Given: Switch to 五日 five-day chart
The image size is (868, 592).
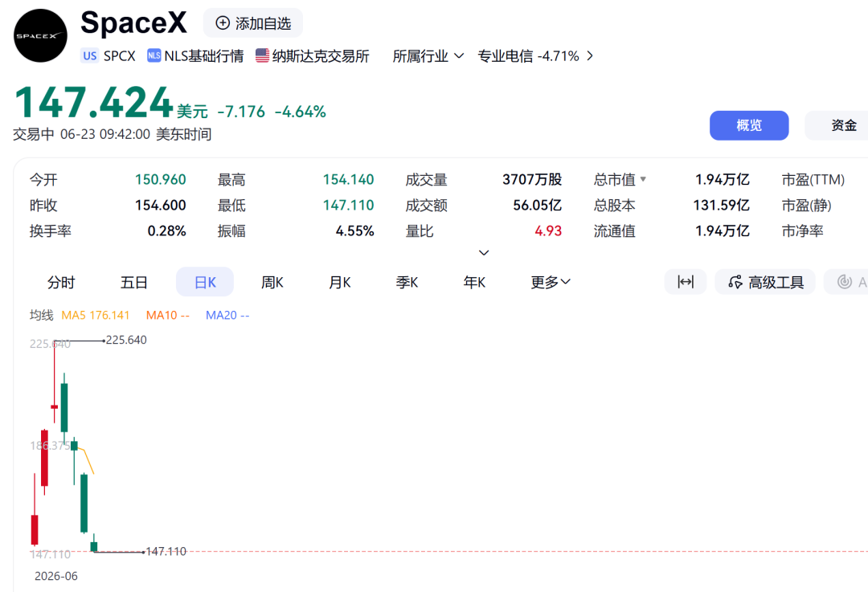Looking at the screenshot, I should coord(134,282).
